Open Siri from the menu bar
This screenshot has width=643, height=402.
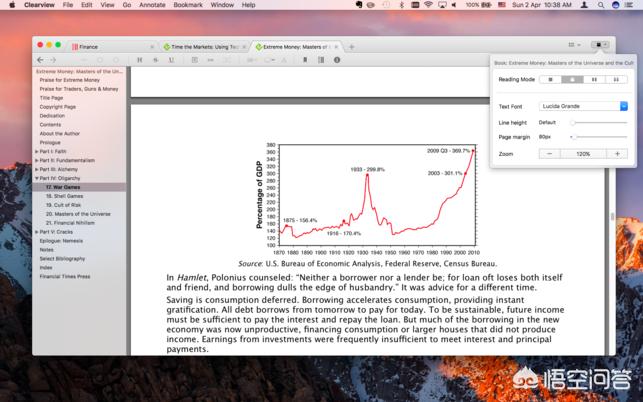(615, 5)
